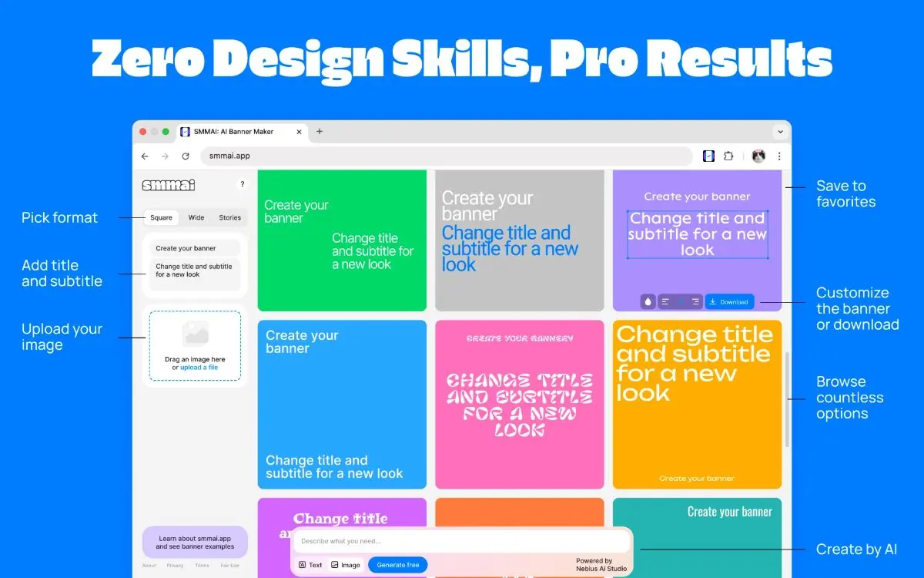Go back with browser back arrow
924x578 pixels.
(x=145, y=156)
